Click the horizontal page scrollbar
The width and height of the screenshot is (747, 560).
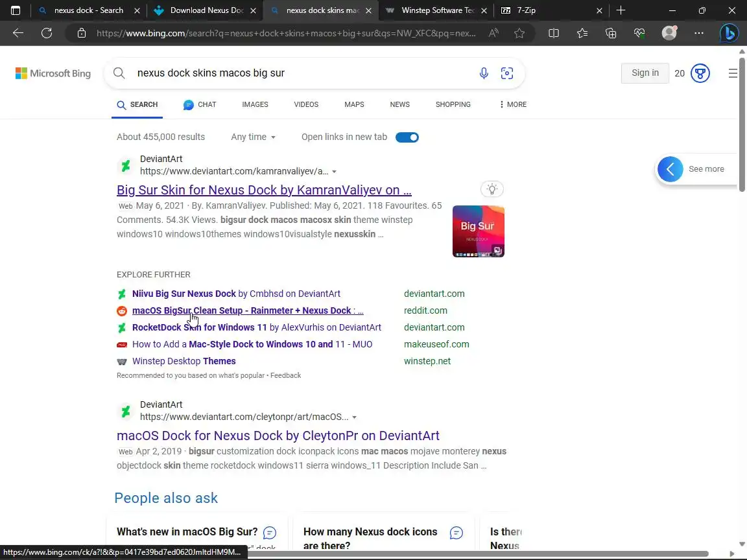point(477,554)
